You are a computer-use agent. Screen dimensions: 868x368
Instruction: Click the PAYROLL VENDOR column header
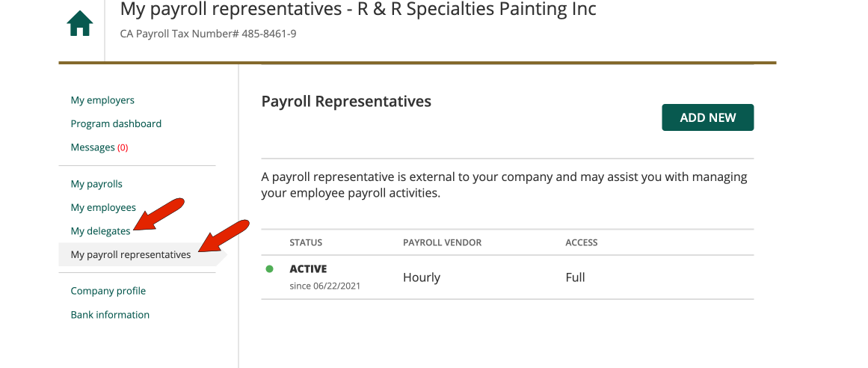pos(442,242)
